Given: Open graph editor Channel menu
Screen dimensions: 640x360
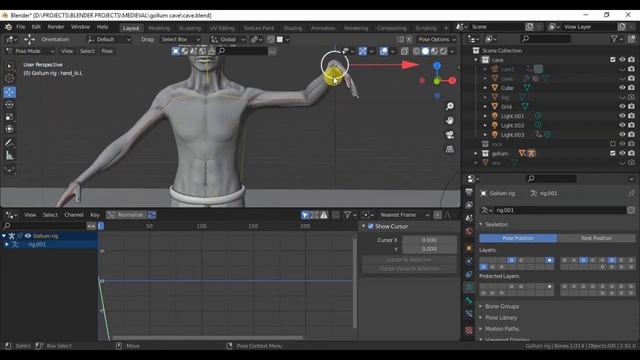Looking at the screenshot, I should coord(73,215).
